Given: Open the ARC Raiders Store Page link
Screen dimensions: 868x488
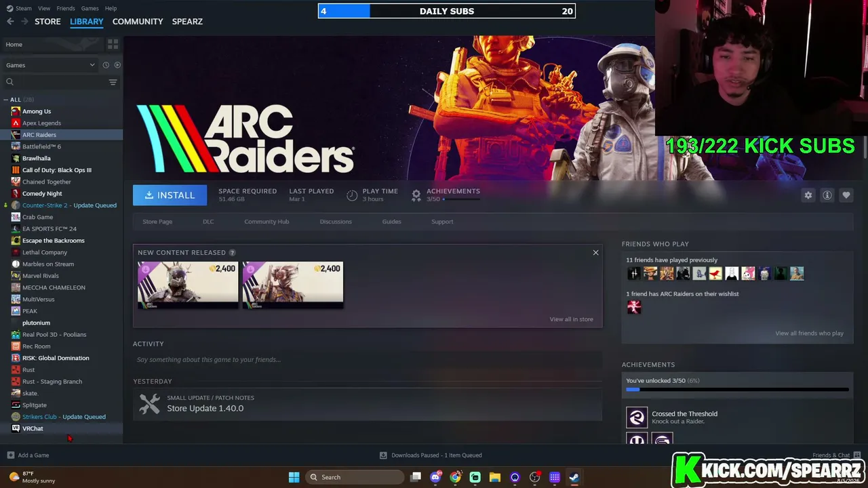Looking at the screenshot, I should point(157,222).
